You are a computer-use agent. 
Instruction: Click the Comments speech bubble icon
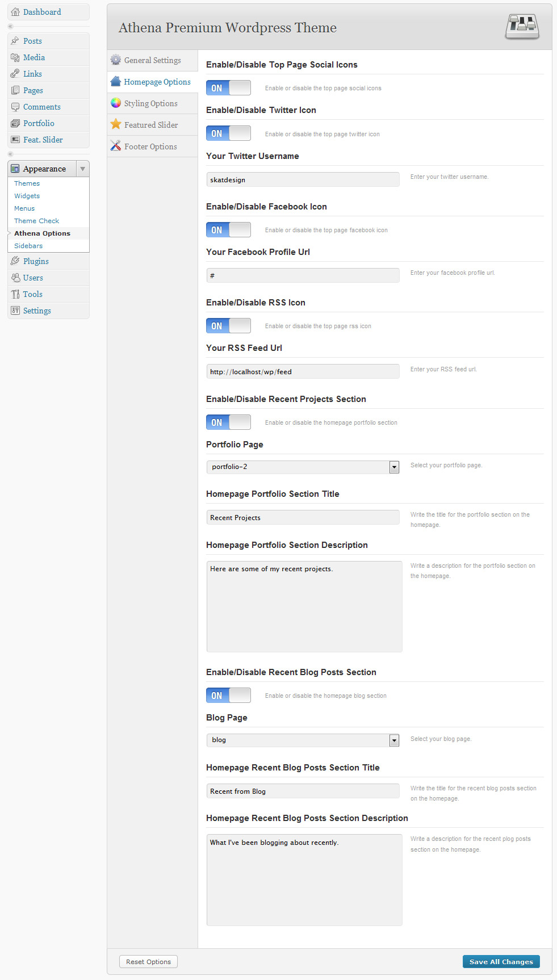tap(15, 107)
